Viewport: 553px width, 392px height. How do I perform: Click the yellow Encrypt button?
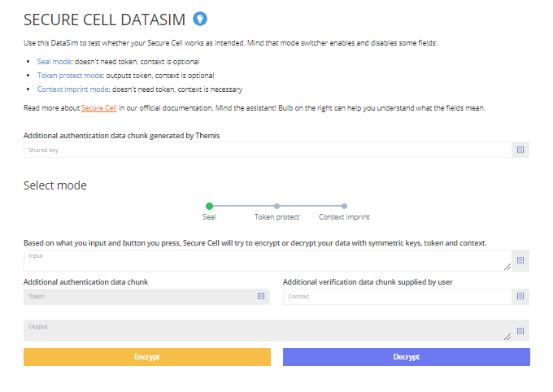147,357
